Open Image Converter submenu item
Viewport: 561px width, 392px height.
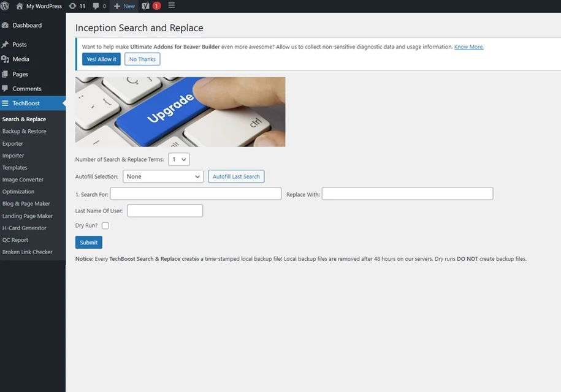(x=23, y=179)
